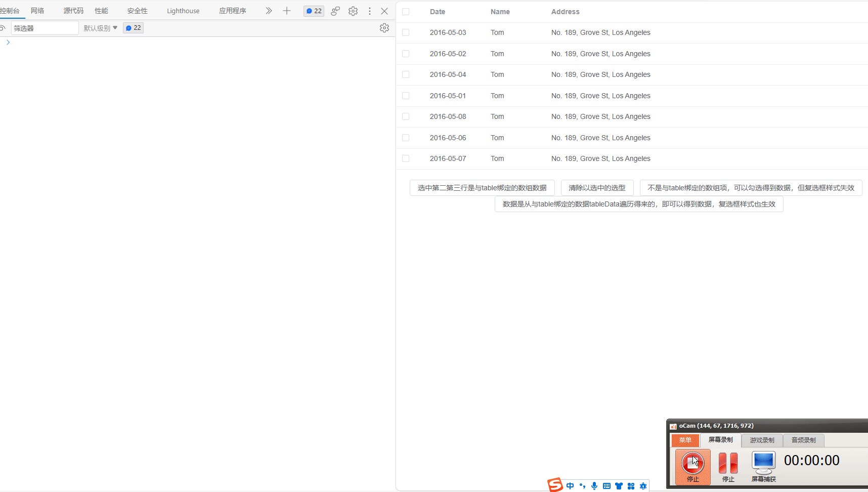Click the oCam red pause bars icon
Viewport: 868px width, 492px height.
click(x=728, y=463)
